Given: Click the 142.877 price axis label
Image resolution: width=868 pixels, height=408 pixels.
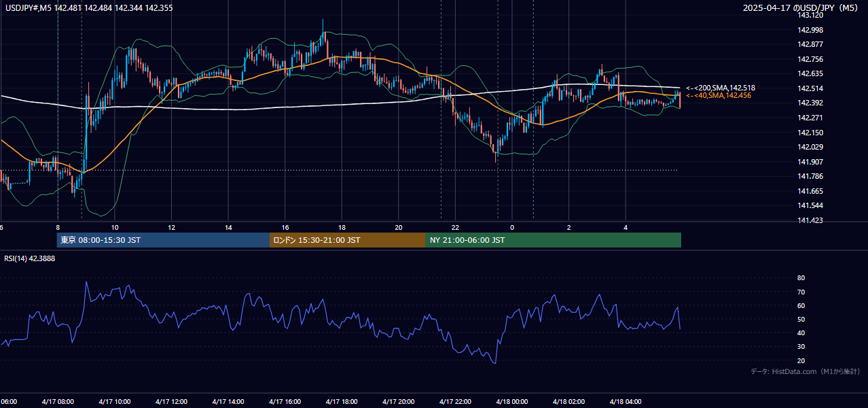Looking at the screenshot, I should coord(810,44).
